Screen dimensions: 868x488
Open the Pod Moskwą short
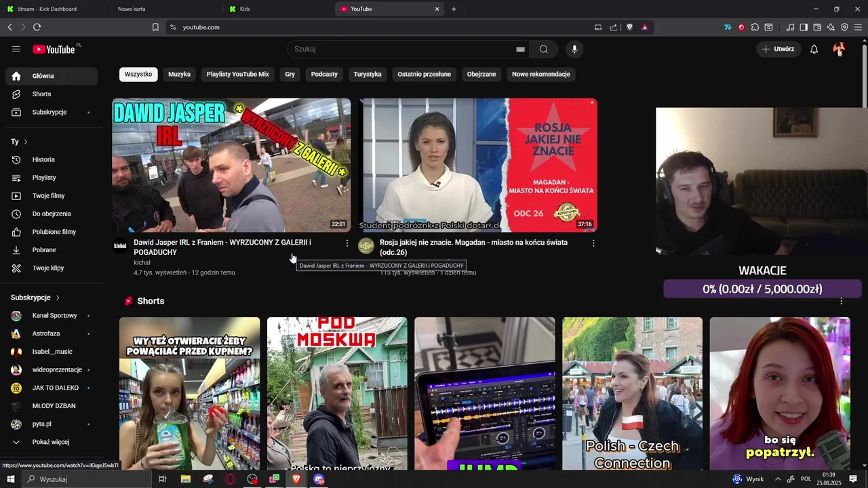click(337, 393)
